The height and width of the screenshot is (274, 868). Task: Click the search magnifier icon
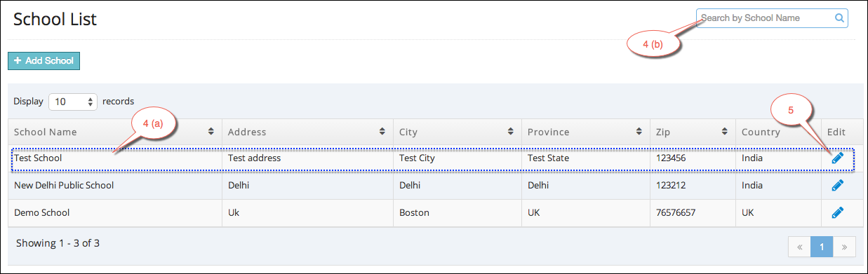(839, 18)
